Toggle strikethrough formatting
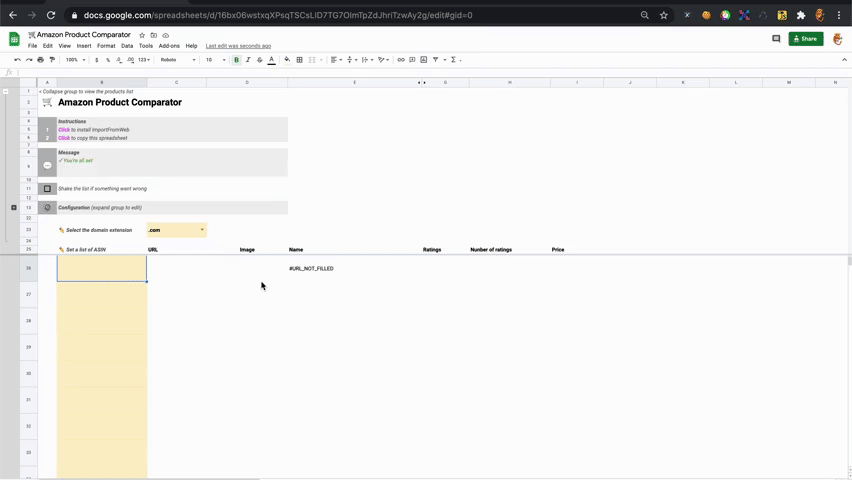Image resolution: width=852 pixels, height=480 pixels. 259,60
